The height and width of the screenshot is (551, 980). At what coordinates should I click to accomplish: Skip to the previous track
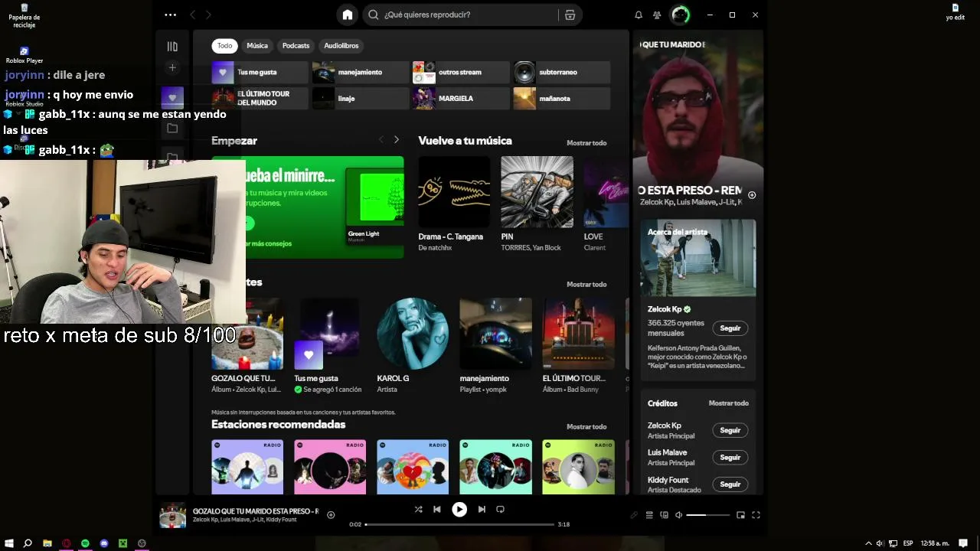[436, 509]
